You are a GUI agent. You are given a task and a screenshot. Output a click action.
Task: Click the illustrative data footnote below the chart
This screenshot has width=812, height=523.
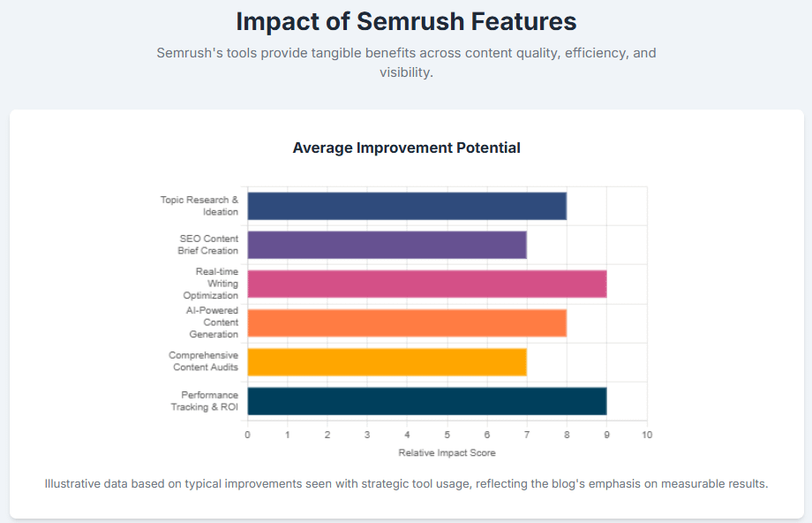(x=406, y=484)
